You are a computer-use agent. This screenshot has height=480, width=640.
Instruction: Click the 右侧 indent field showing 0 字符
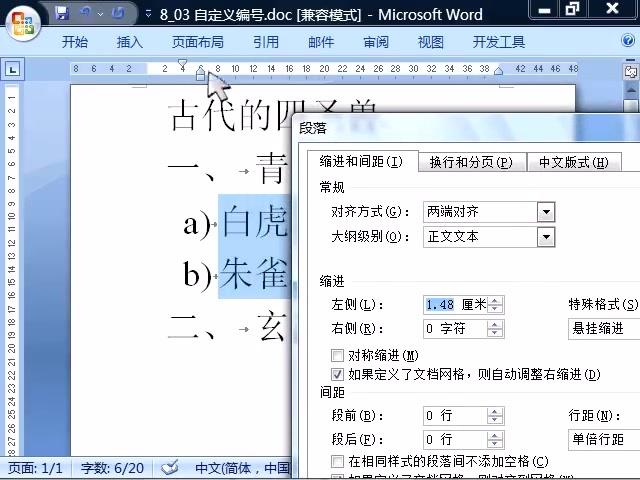click(x=456, y=329)
